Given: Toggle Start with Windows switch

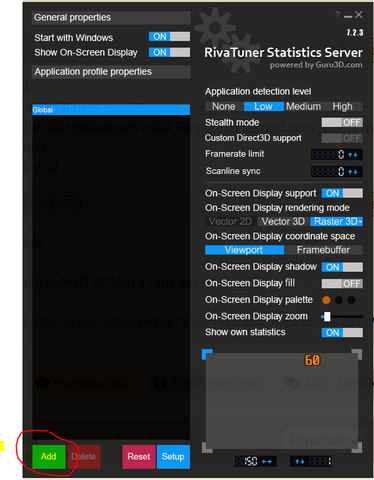Looking at the screenshot, I should [169, 37].
